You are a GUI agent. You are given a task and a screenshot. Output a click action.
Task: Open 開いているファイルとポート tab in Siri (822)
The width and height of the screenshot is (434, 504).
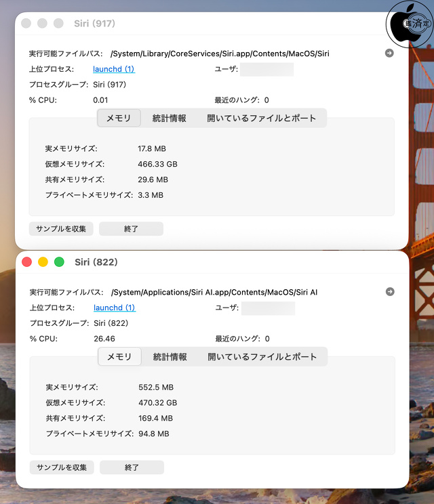click(262, 356)
